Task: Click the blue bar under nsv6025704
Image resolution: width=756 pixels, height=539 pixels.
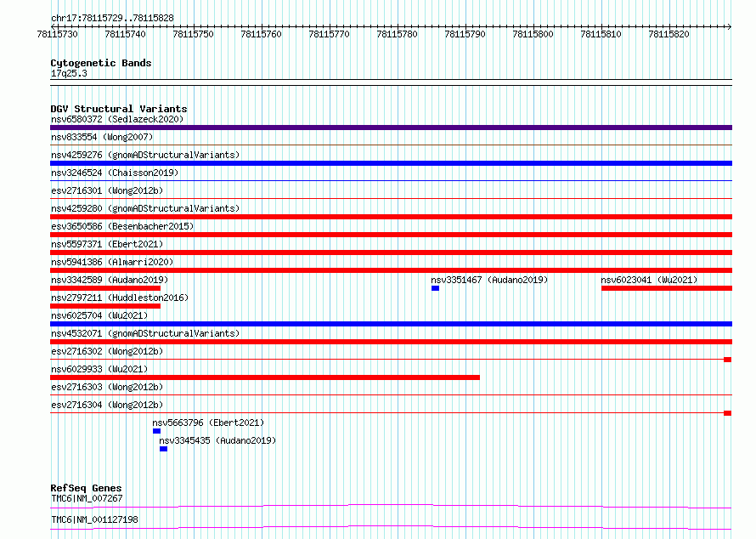Action: pos(391,324)
